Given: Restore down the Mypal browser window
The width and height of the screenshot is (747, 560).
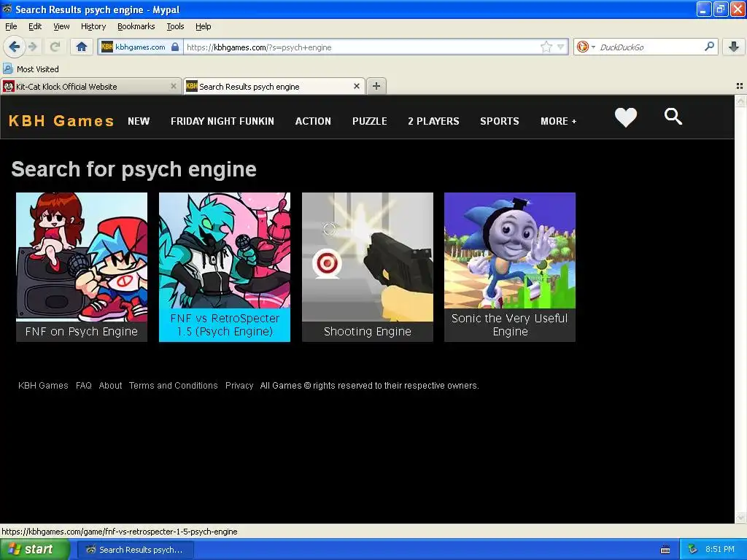Looking at the screenshot, I should pos(720,9).
